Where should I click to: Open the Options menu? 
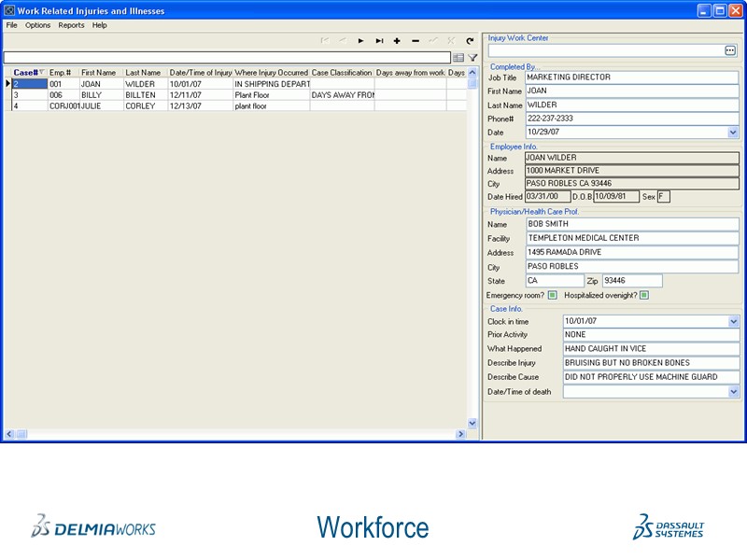pyautogui.click(x=37, y=25)
